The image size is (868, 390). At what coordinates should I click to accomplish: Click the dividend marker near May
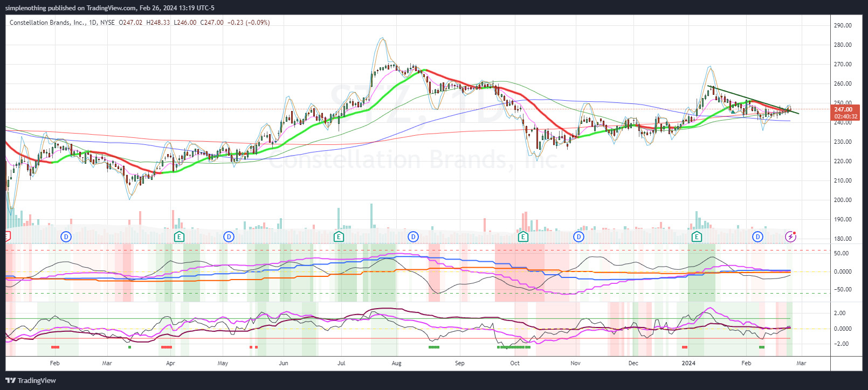click(229, 236)
